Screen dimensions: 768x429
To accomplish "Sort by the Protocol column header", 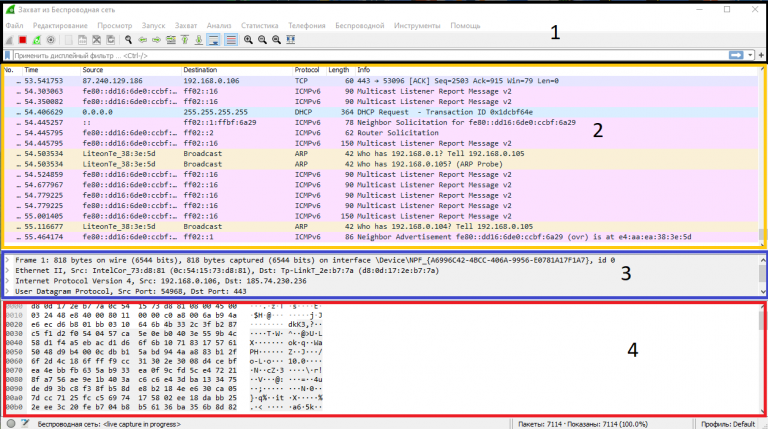I will coord(309,70).
